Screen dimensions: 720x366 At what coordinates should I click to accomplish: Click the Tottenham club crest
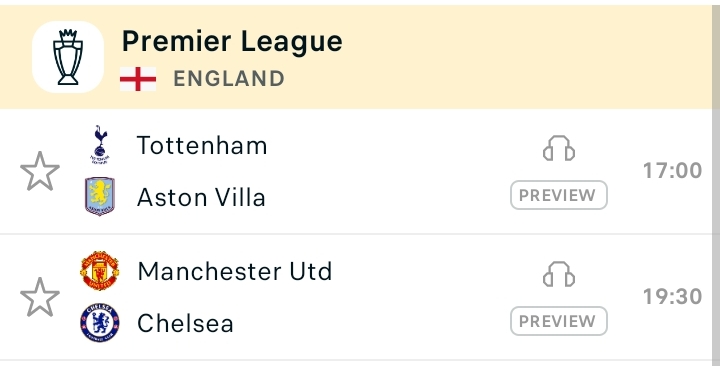click(100, 145)
